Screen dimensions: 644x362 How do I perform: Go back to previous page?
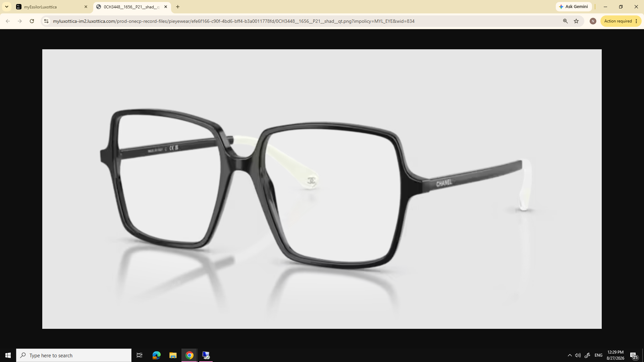(8, 21)
